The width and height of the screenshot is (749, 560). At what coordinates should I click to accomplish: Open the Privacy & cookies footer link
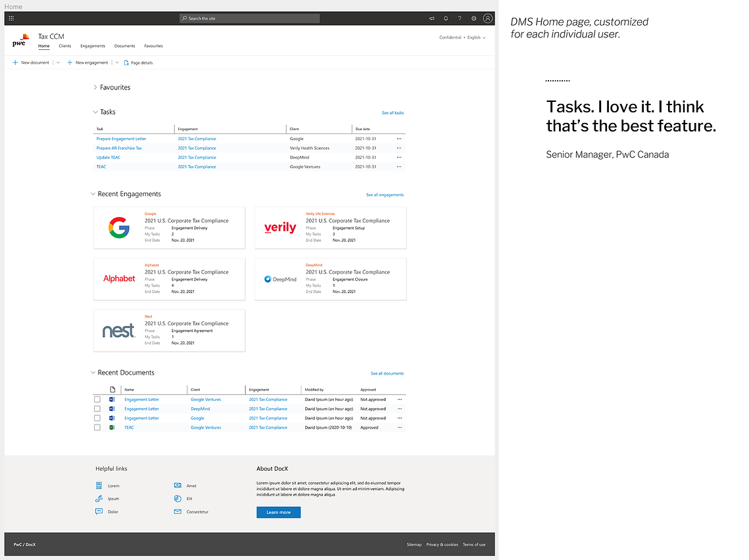[x=443, y=545]
